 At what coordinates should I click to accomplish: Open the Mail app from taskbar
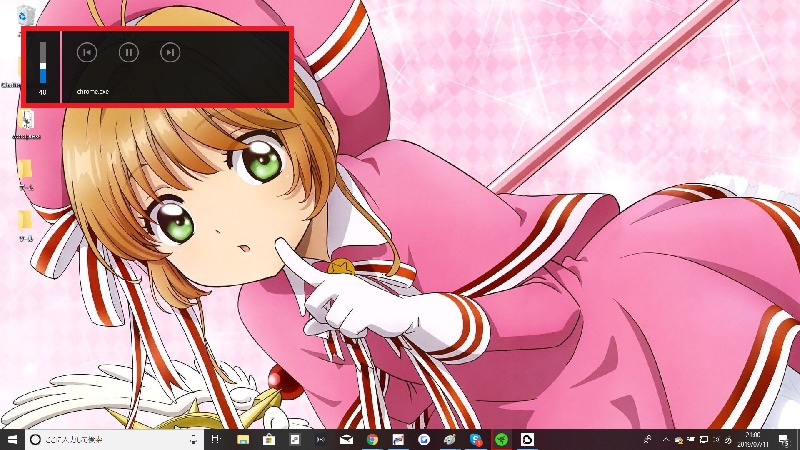pyautogui.click(x=346, y=439)
